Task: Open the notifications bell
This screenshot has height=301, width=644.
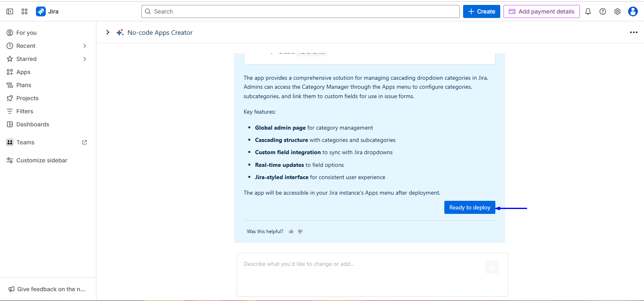Action: click(x=588, y=11)
